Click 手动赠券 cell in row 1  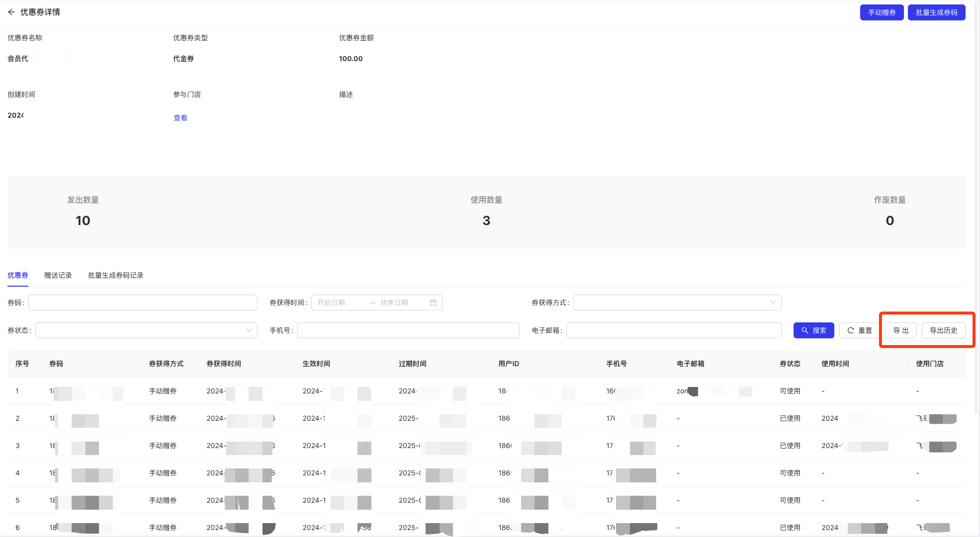(163, 391)
